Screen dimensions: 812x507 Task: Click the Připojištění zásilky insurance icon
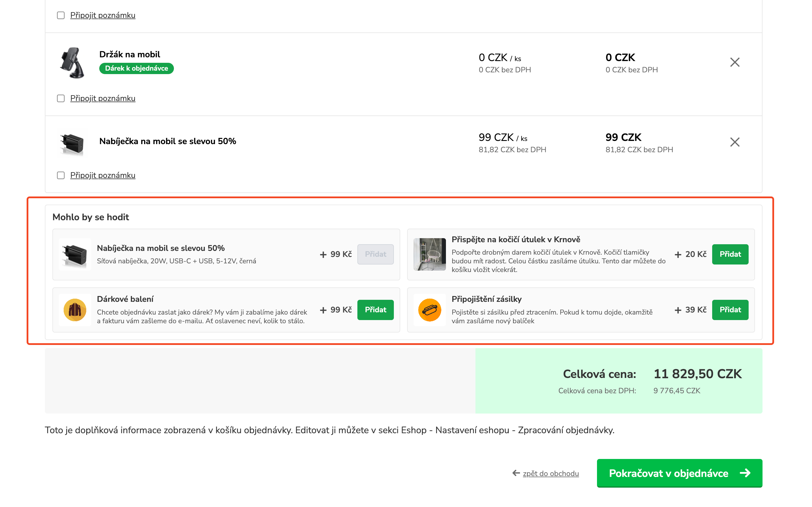429,310
